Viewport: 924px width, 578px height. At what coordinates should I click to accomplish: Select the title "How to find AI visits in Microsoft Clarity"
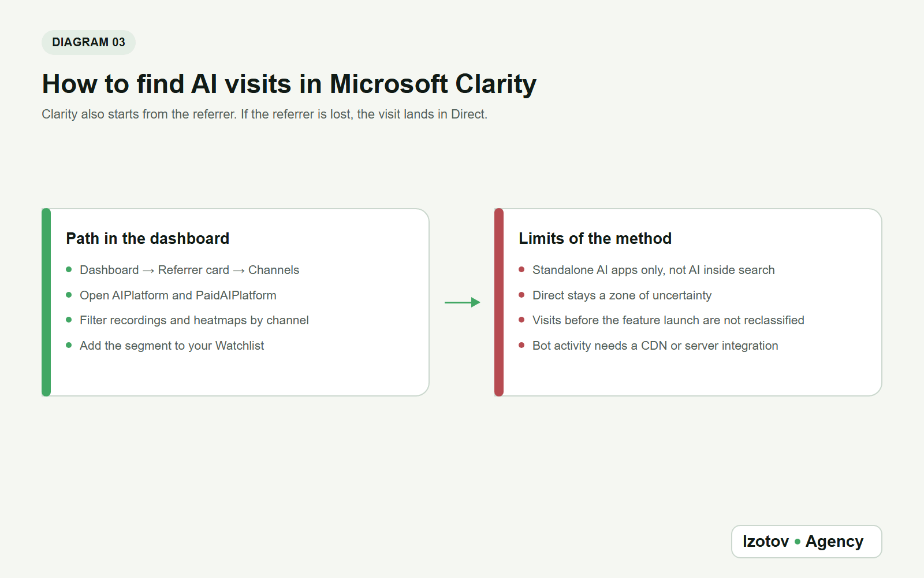click(289, 84)
